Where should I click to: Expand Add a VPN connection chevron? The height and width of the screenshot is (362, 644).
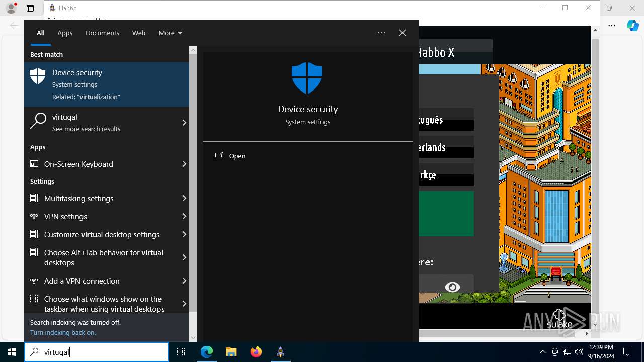click(x=184, y=281)
